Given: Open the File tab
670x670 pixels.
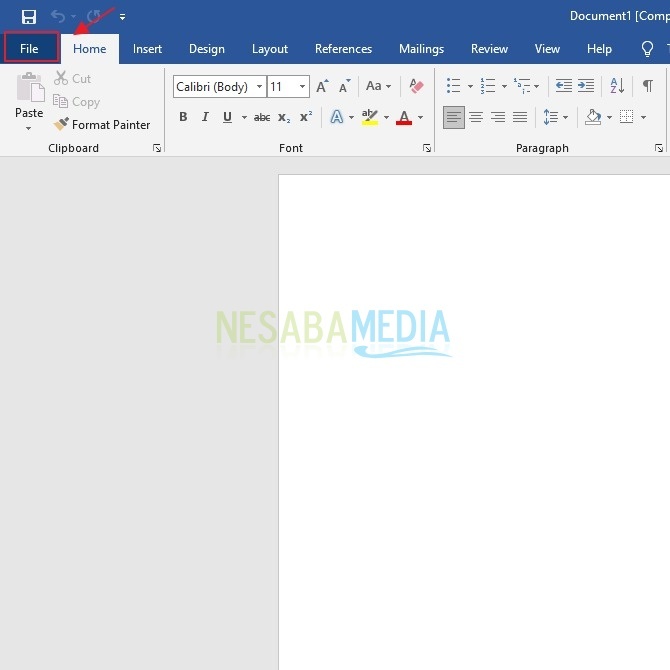Looking at the screenshot, I should click(29, 49).
